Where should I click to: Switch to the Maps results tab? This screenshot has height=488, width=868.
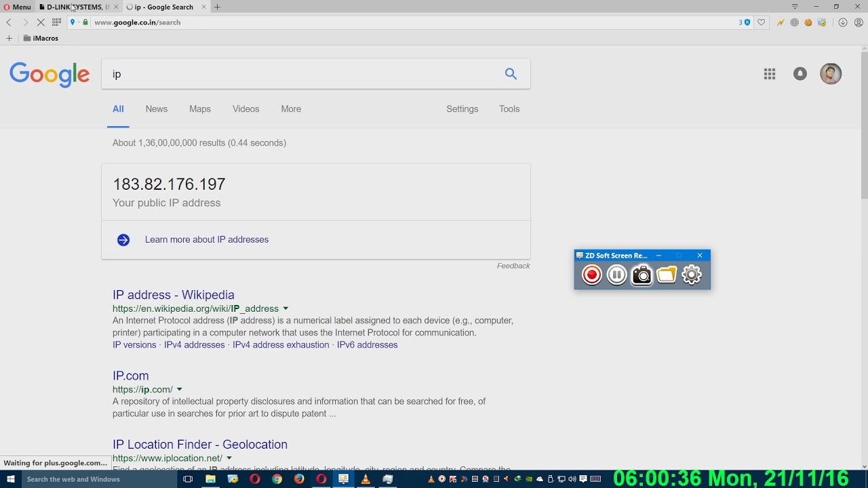(200, 109)
